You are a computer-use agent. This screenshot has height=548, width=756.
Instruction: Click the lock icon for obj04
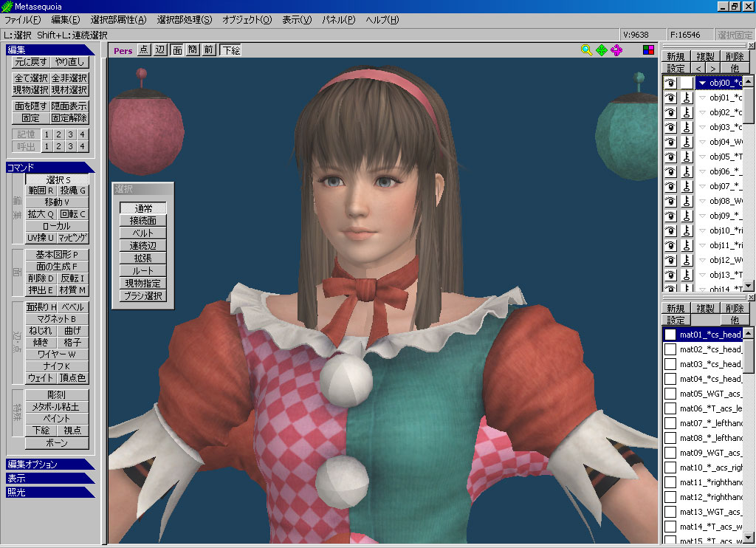click(x=687, y=143)
